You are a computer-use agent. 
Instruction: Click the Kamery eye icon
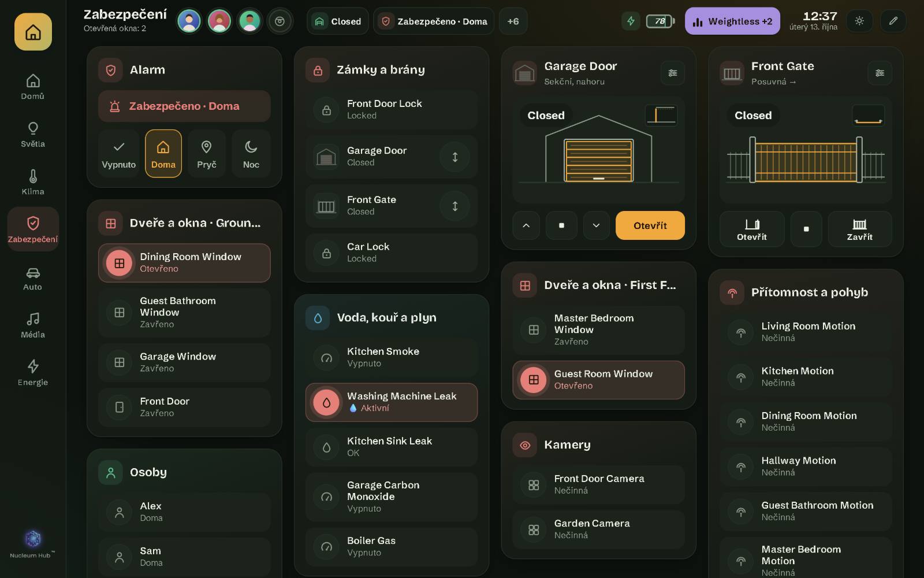[x=525, y=445]
